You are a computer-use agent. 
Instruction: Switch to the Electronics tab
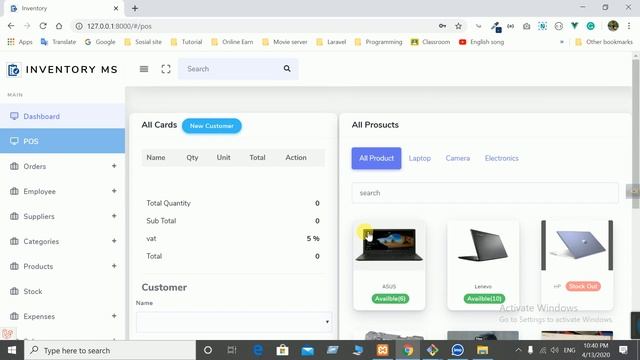(502, 158)
